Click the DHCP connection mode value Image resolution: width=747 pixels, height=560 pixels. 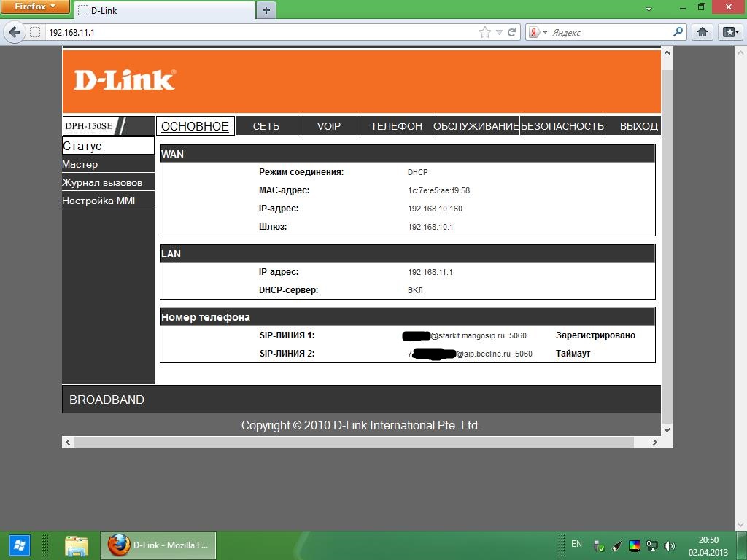tap(418, 172)
